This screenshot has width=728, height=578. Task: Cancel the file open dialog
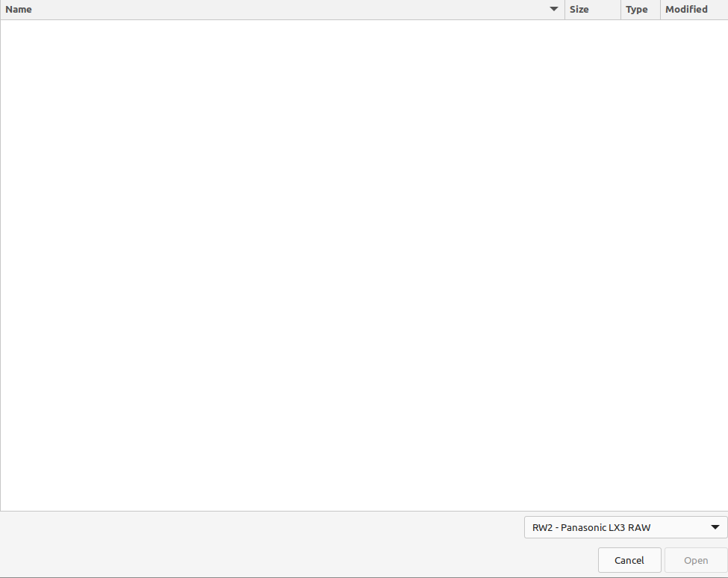click(629, 560)
